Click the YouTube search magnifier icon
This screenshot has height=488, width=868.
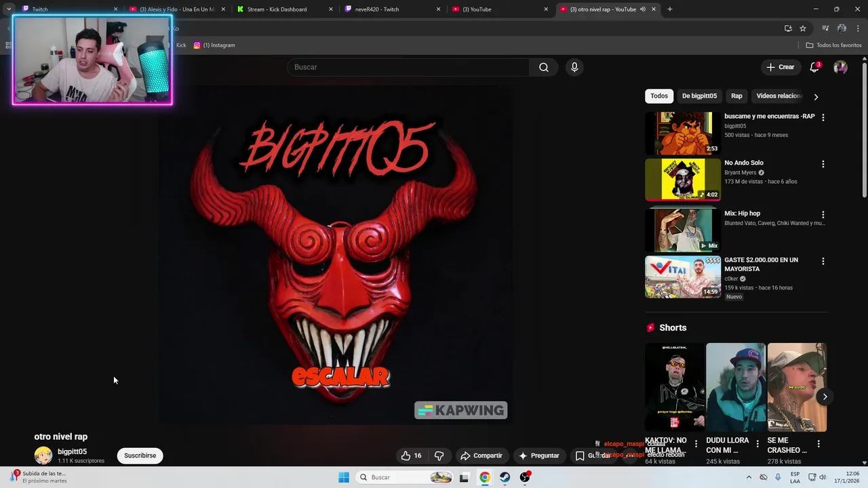[x=544, y=67]
